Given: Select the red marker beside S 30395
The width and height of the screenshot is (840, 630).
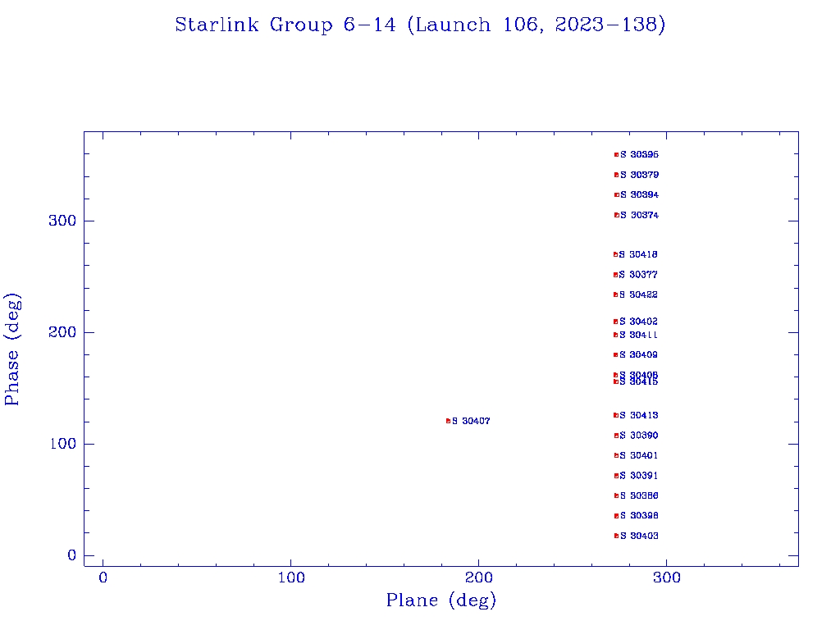Looking at the screenshot, I should (616, 154).
